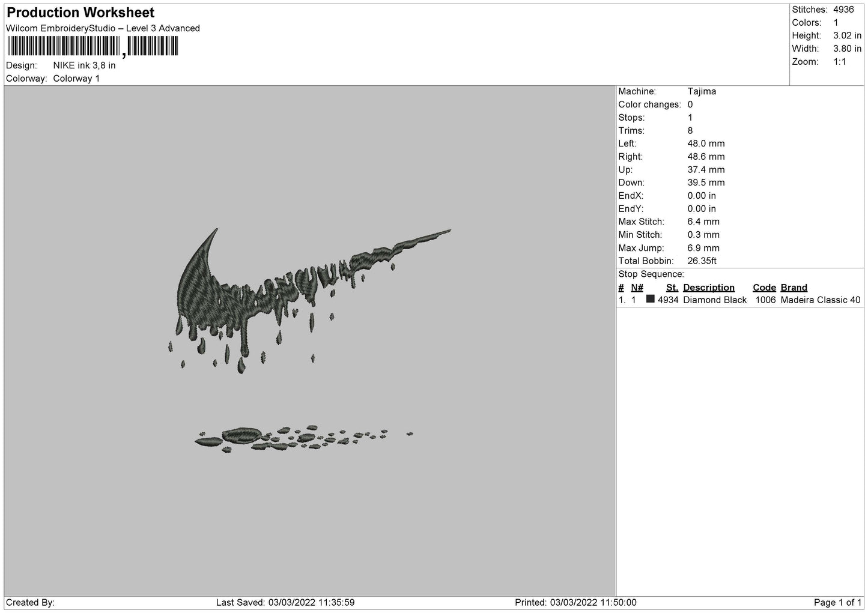
Task: Click the Diamond Black description
Action: (715, 300)
